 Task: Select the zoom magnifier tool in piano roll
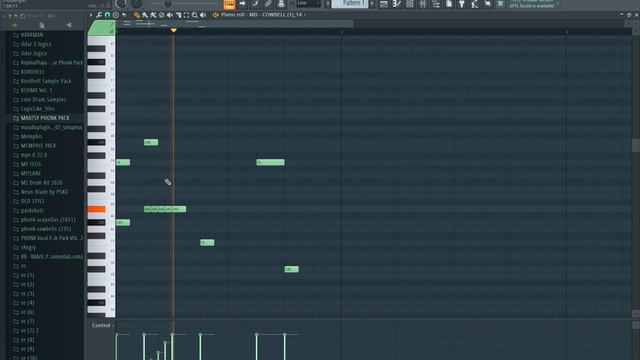point(195,15)
